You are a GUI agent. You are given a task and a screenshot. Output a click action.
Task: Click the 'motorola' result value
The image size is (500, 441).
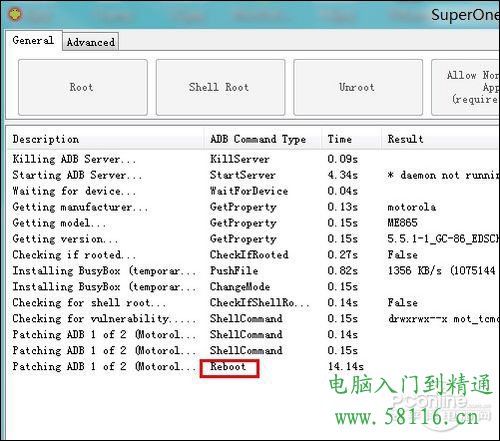click(412, 207)
